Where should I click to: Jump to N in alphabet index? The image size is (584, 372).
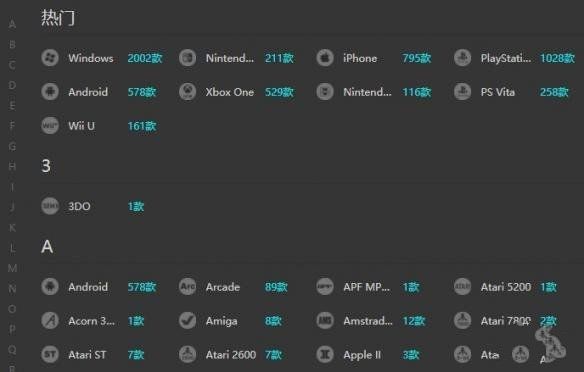(x=12, y=289)
